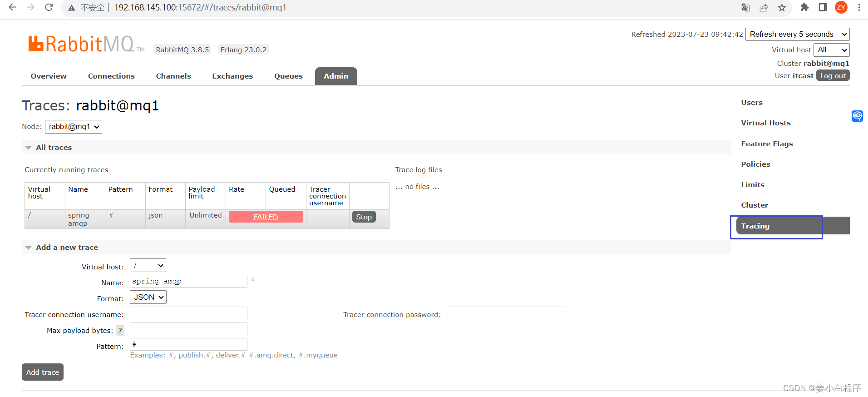Open the extensions puzzle icon
868x397 pixels.
(x=804, y=7)
